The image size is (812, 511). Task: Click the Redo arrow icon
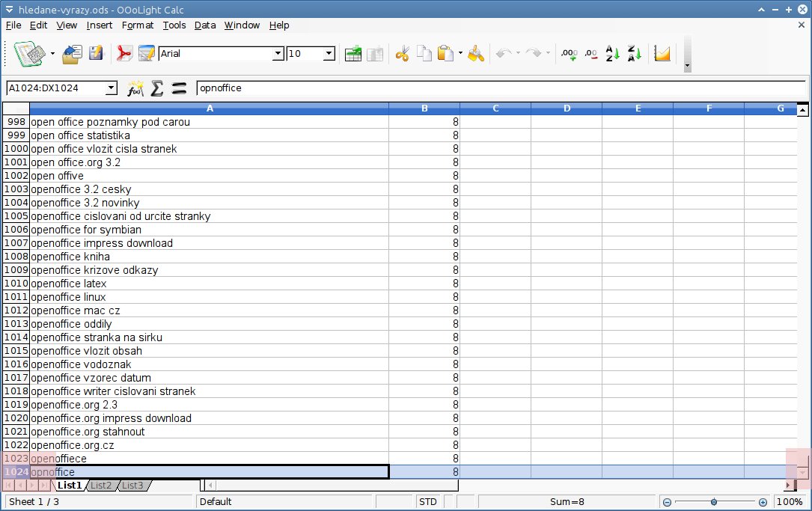point(534,53)
